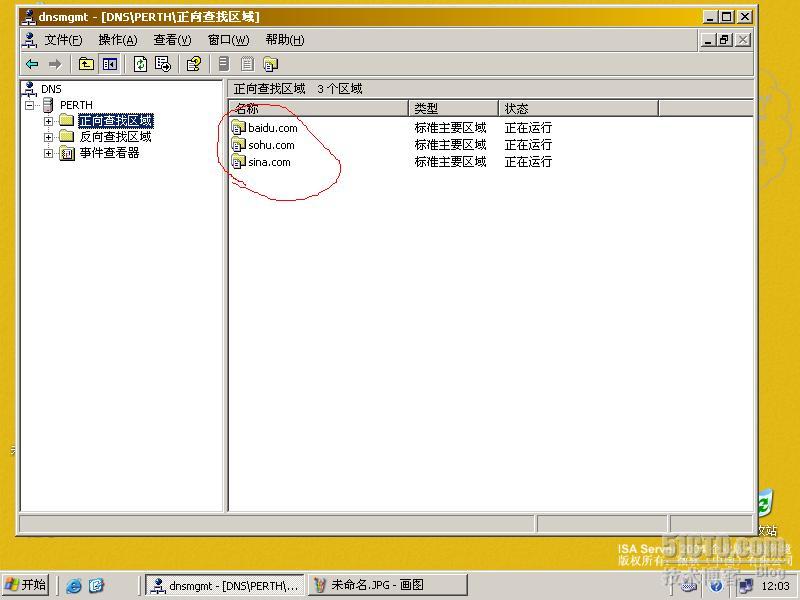Open the 文件(F) menu
This screenshot has height=600, width=800.
point(63,40)
